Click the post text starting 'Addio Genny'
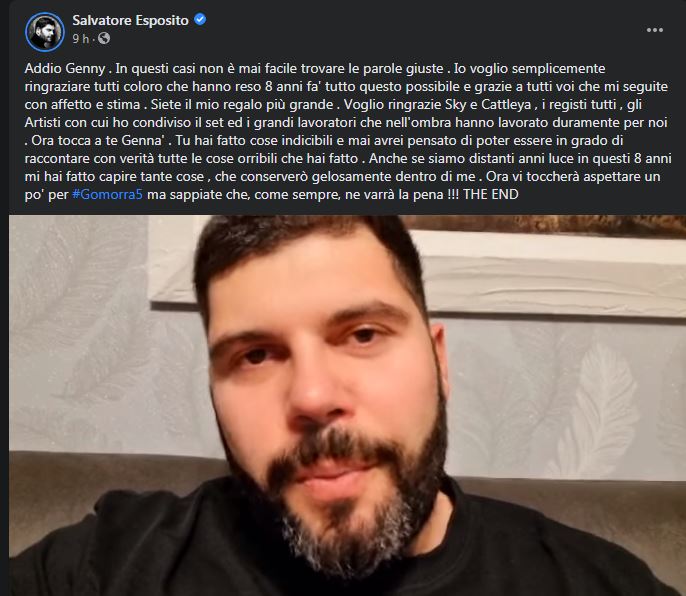 (348, 131)
